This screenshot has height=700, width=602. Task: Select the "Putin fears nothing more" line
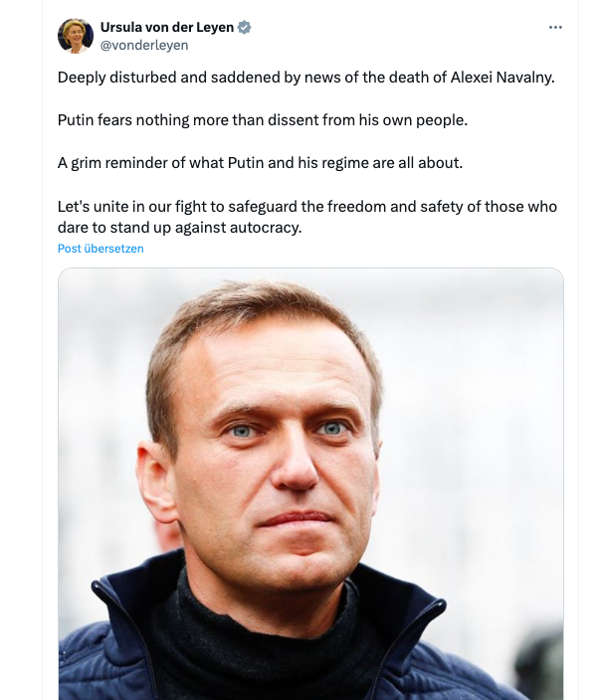click(x=262, y=120)
